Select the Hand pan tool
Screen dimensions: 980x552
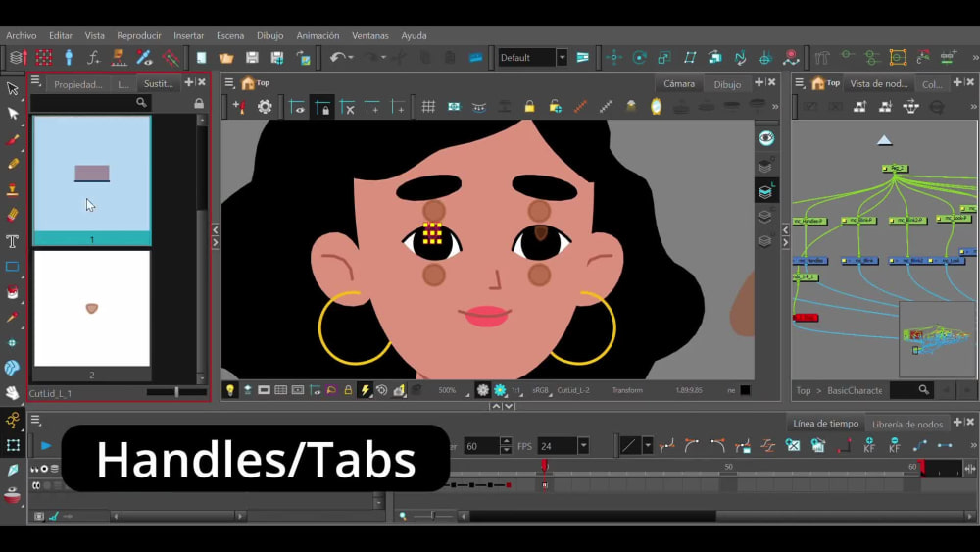(13, 393)
